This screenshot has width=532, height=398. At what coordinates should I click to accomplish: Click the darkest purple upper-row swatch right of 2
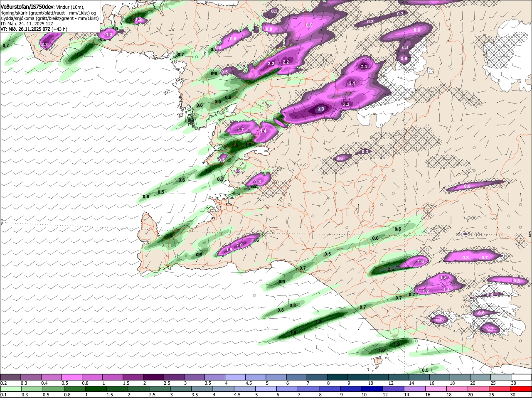point(153,377)
